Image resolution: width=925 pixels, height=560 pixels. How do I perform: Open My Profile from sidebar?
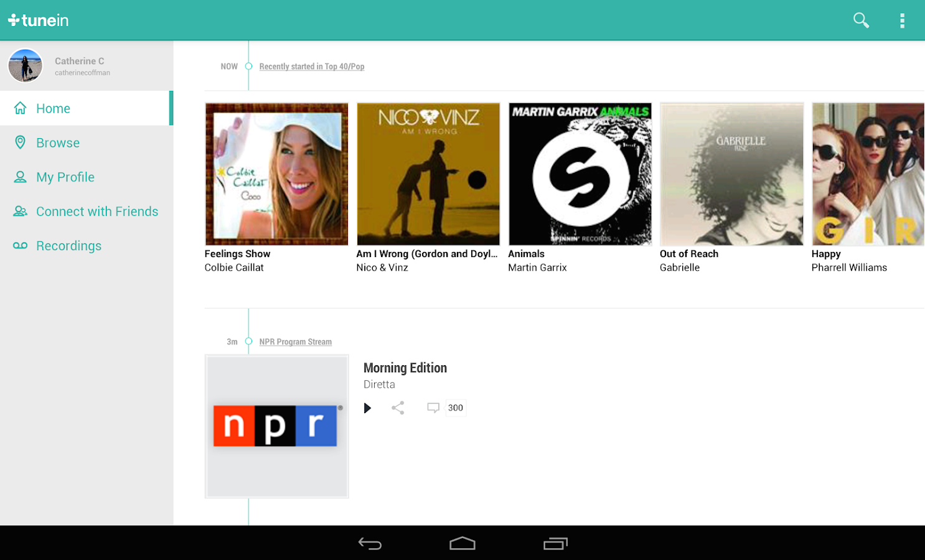(x=87, y=177)
